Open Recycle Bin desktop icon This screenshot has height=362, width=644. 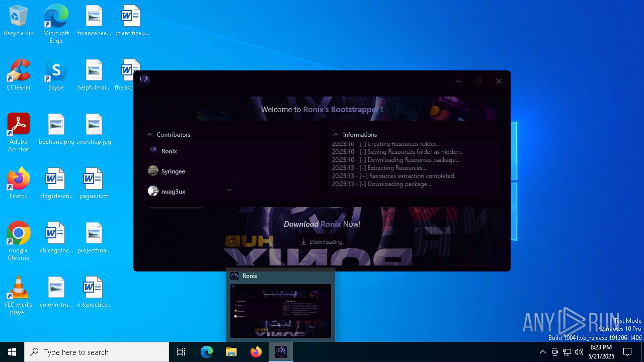tap(19, 21)
